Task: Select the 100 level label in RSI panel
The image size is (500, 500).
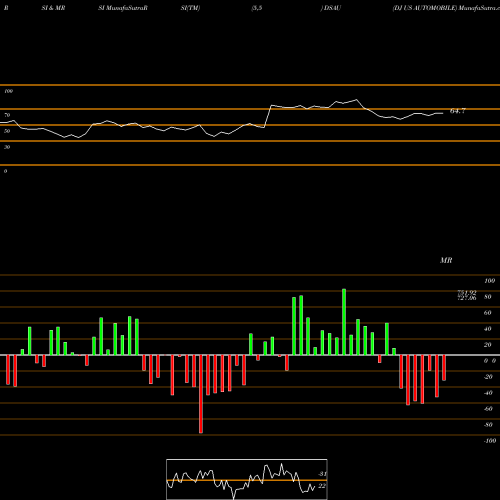Action: (8, 91)
